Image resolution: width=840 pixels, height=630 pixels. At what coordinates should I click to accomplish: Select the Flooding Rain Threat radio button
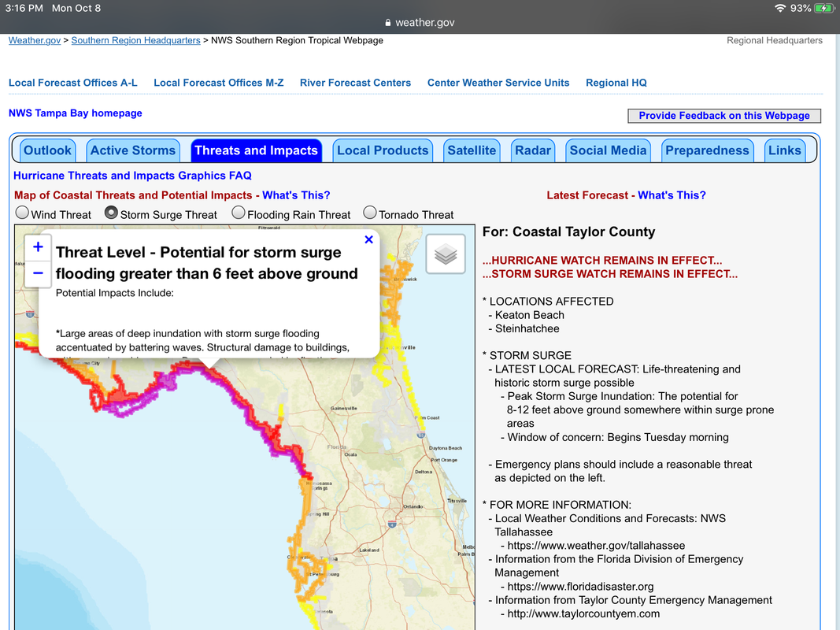[238, 213]
